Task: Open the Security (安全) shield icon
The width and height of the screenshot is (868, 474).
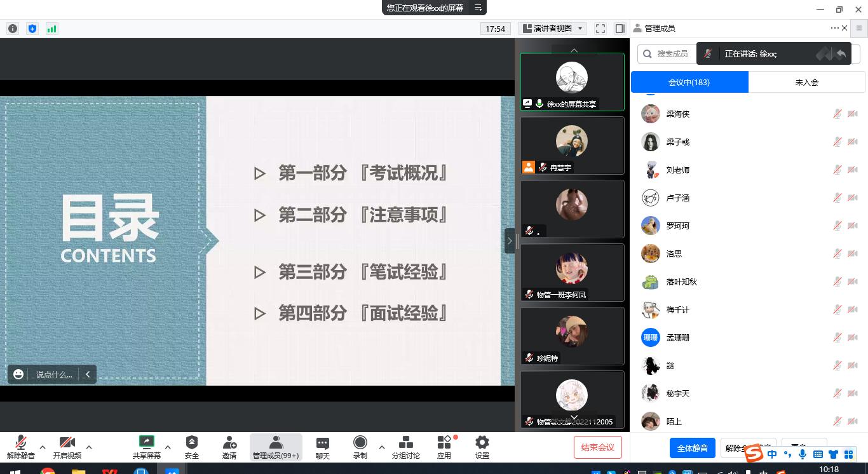Action: coord(191,443)
